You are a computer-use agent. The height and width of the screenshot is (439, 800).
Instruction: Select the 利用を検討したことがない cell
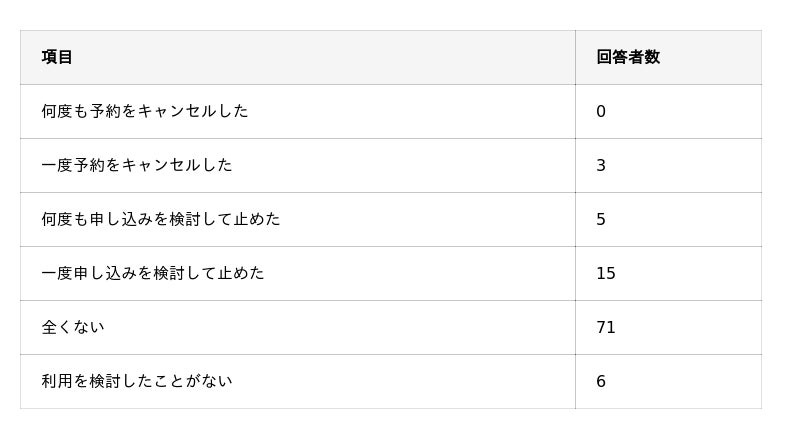point(137,381)
